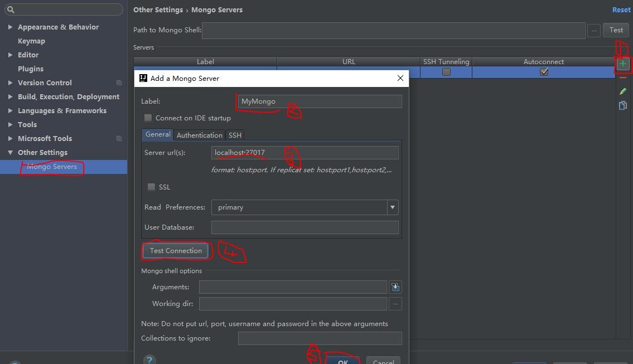Image resolution: width=633 pixels, height=364 pixels.
Task: Switch to the SSH tab
Action: tap(235, 135)
